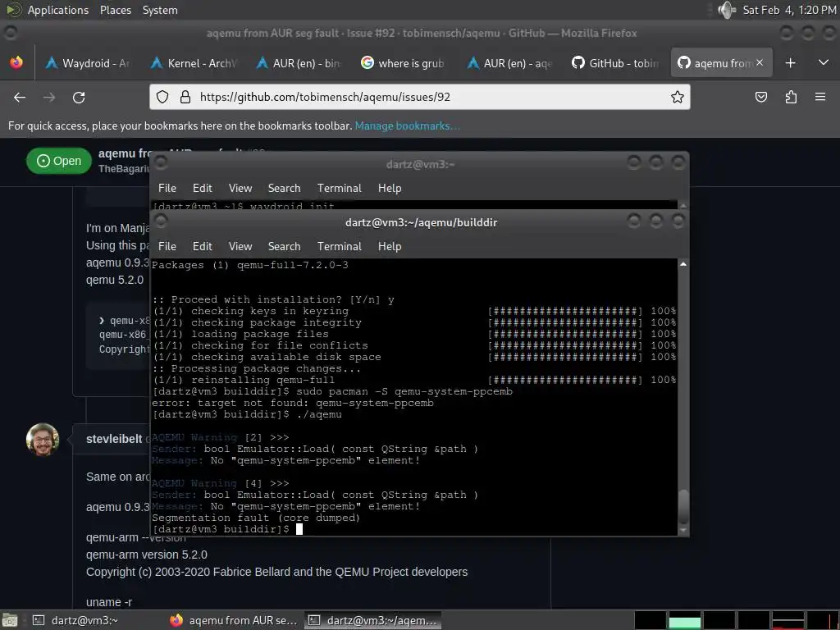Switch to the AUR (en) - bin tab
This screenshot has width=840, height=630.
(x=299, y=63)
